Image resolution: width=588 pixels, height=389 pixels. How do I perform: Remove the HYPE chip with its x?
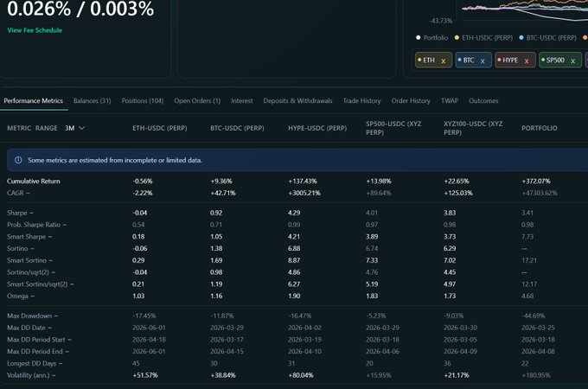point(527,61)
